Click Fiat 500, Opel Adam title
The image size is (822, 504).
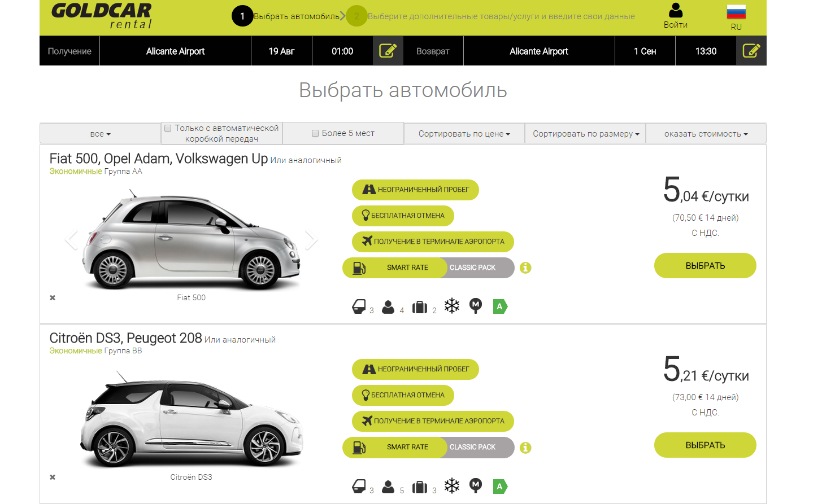(x=158, y=159)
